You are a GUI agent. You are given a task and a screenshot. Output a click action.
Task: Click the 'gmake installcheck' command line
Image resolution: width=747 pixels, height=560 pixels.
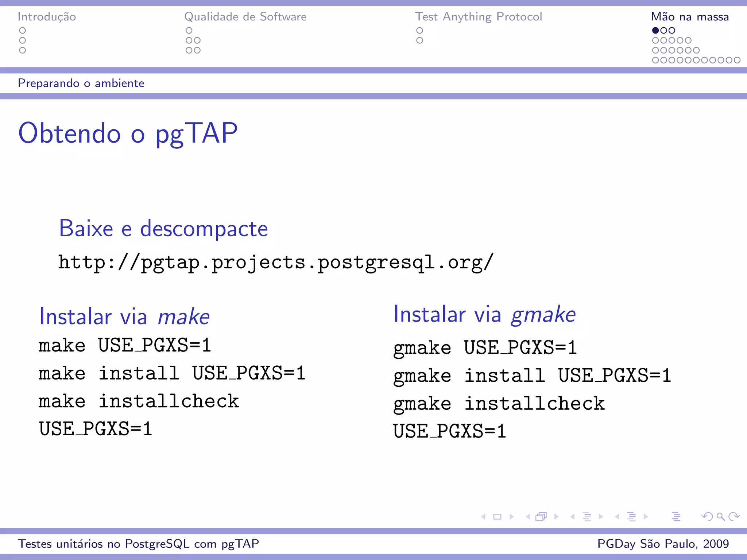click(x=499, y=404)
